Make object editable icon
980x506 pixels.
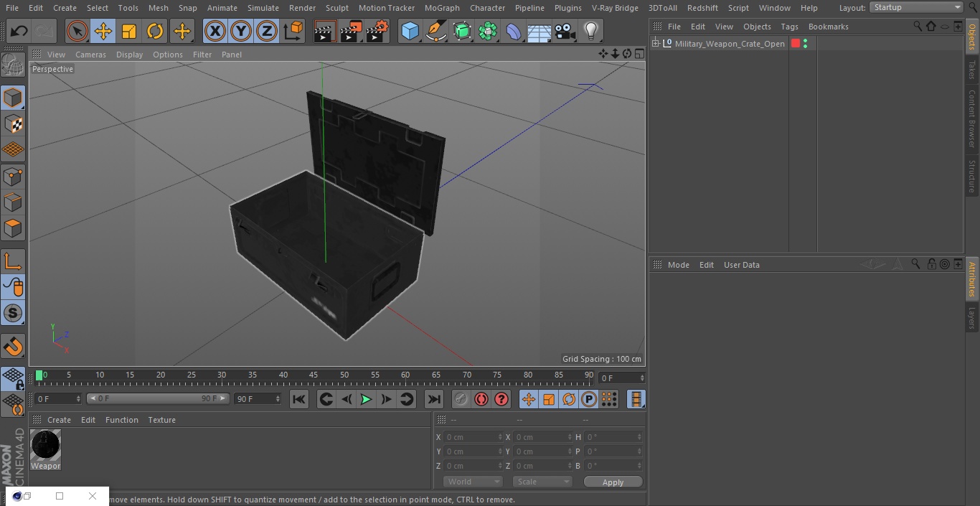click(x=13, y=66)
